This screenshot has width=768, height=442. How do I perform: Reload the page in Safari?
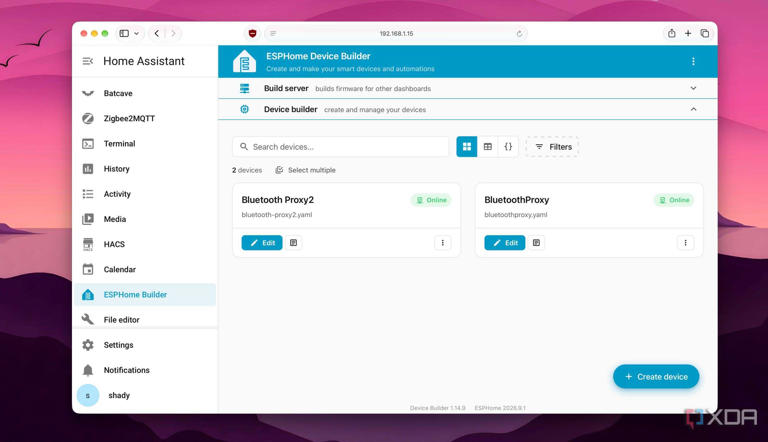[519, 33]
